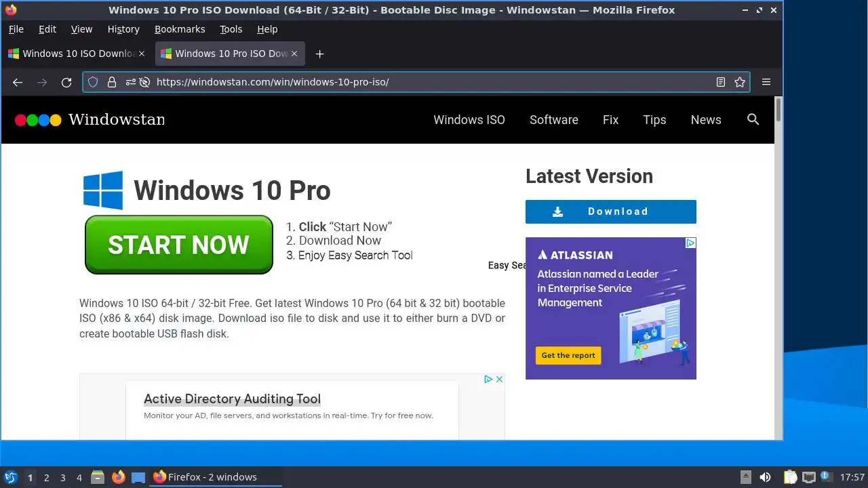Click the green START NOW button

178,245
